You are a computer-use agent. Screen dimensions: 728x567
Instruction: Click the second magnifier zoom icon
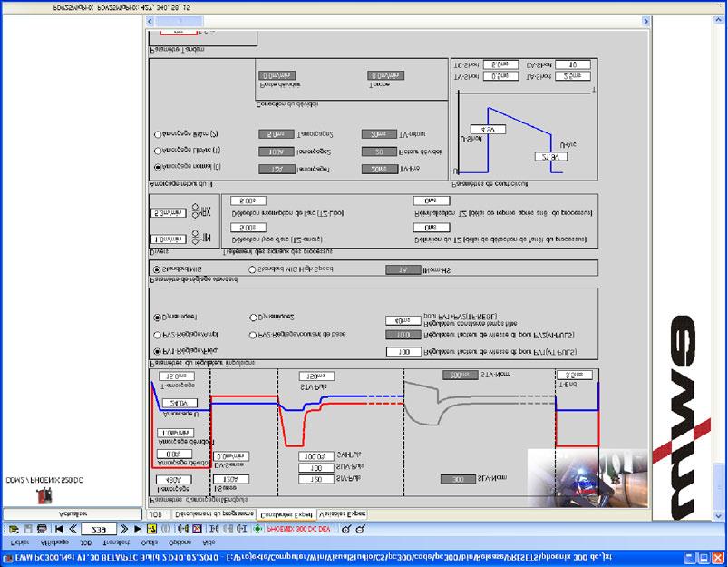pos(360,529)
